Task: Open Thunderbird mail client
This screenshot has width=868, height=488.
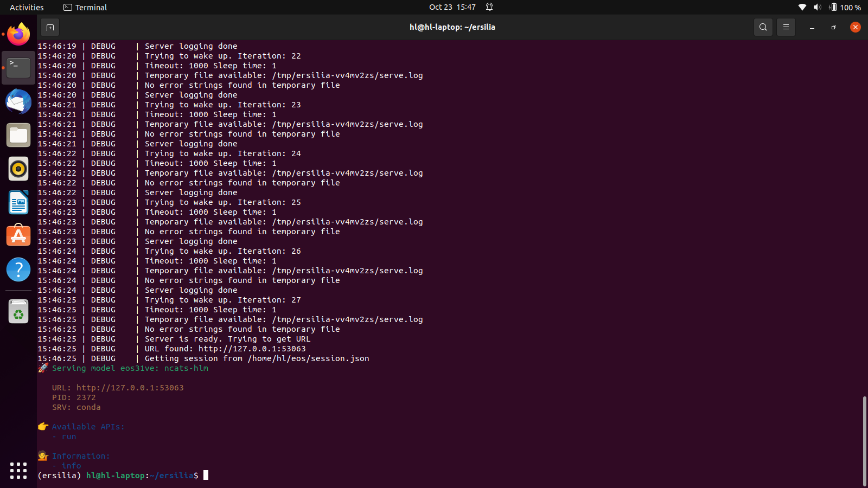Action: [18, 101]
